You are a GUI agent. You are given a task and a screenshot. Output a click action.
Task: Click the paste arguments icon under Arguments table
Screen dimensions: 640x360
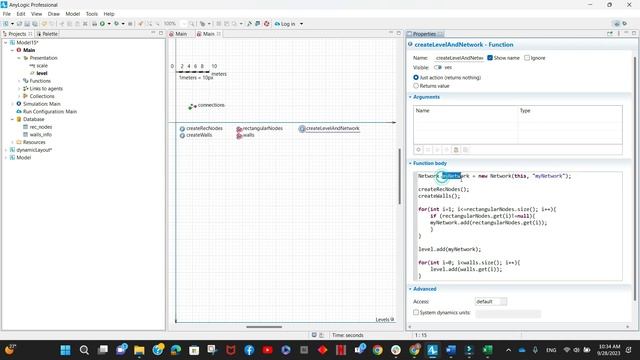456,150
